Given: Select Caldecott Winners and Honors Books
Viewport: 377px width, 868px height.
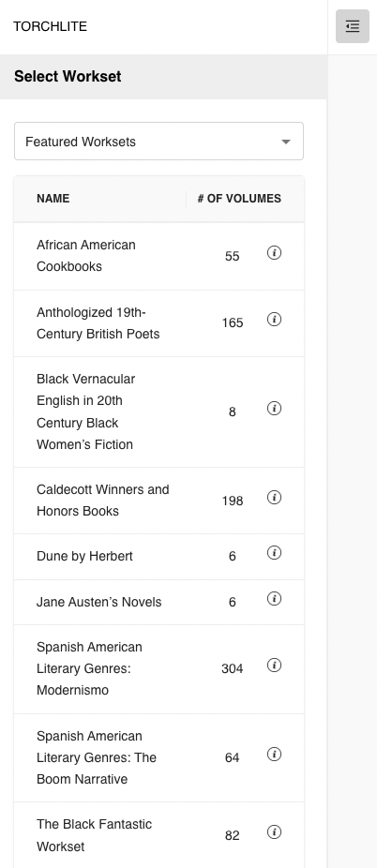Looking at the screenshot, I should [158, 501].
